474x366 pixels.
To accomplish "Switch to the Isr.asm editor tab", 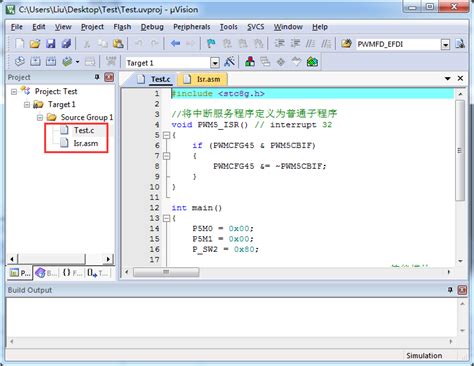I will click(202, 79).
